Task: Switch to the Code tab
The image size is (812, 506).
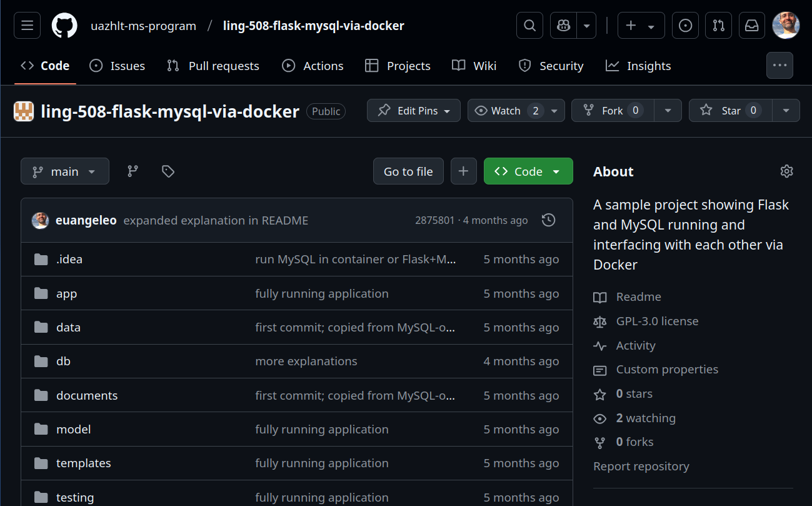Action: (x=45, y=66)
